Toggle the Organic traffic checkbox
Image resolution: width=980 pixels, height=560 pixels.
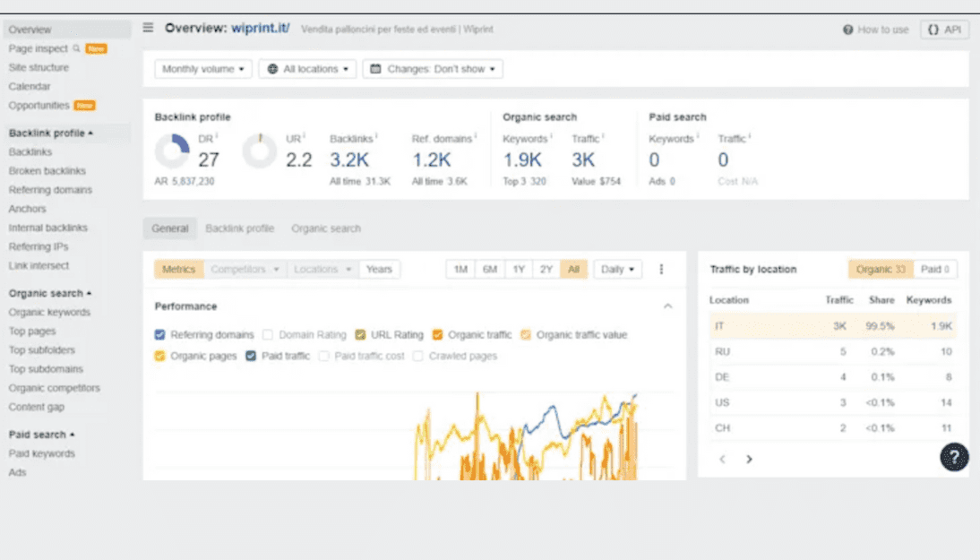[437, 335]
